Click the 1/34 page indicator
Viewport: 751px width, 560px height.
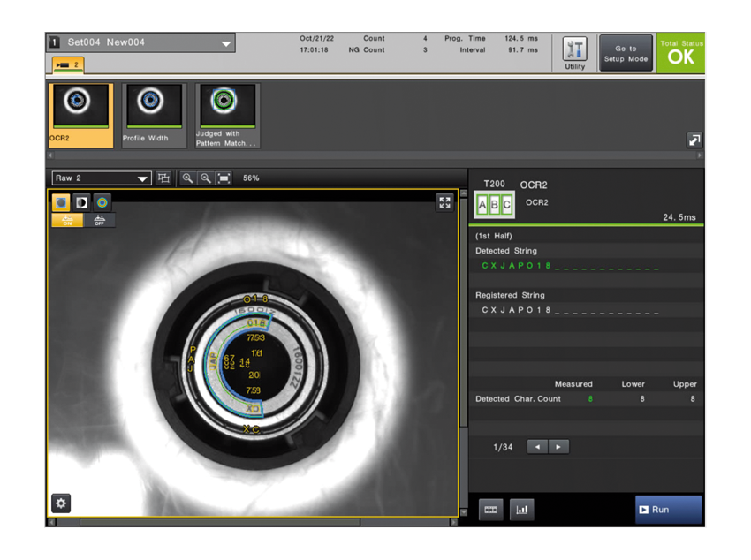[x=503, y=447]
